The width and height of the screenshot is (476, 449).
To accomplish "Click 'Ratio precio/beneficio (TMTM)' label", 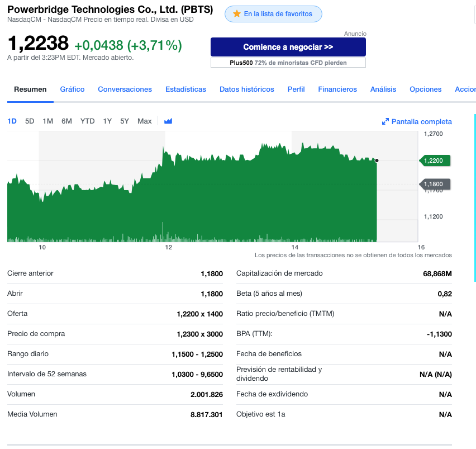I will pos(285,314).
